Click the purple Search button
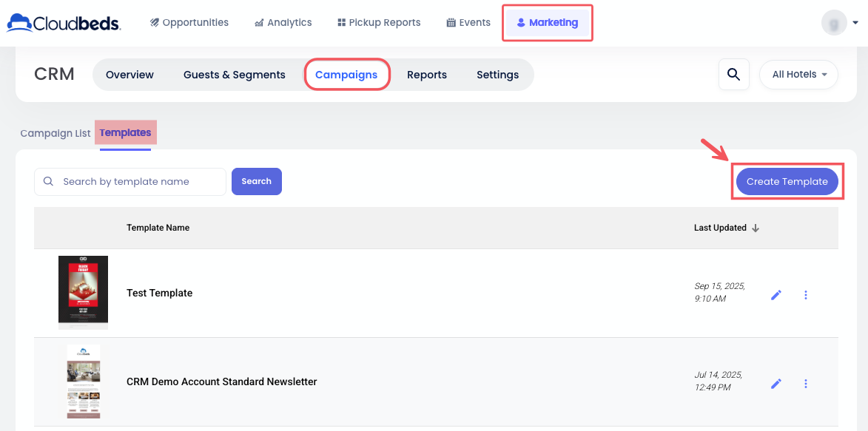The image size is (868, 431). [x=256, y=181]
